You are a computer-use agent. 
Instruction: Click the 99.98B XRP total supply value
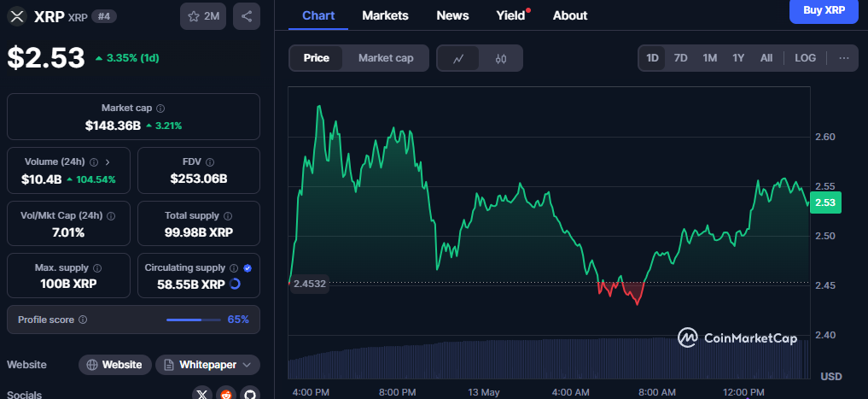(x=199, y=232)
